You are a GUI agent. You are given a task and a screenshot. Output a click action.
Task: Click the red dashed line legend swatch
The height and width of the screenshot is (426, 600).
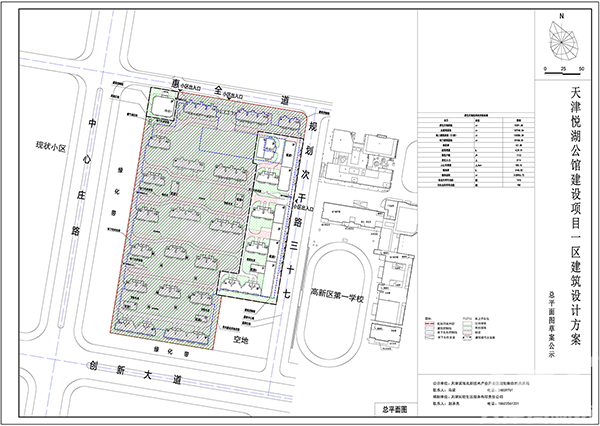(x=430, y=323)
